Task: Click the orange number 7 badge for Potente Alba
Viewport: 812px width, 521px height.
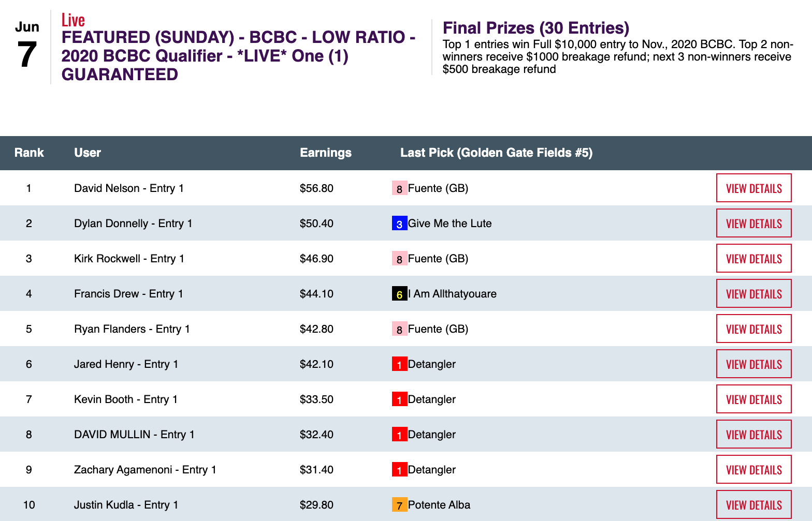Action: coord(399,505)
